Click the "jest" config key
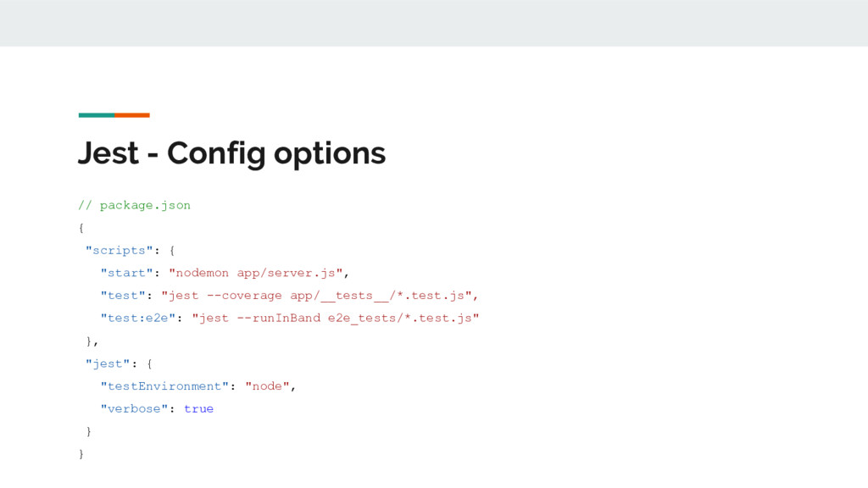Image resolution: width=868 pixels, height=488 pixels. tap(108, 363)
